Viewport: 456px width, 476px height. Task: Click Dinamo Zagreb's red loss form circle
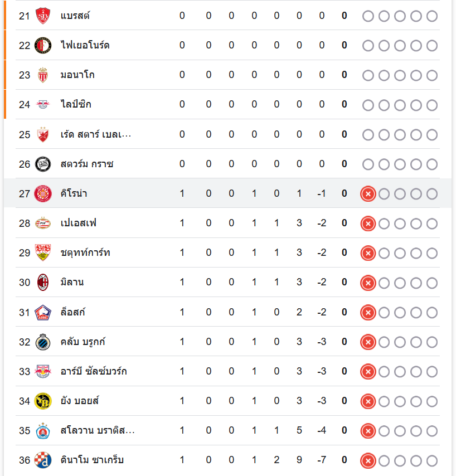(x=367, y=460)
